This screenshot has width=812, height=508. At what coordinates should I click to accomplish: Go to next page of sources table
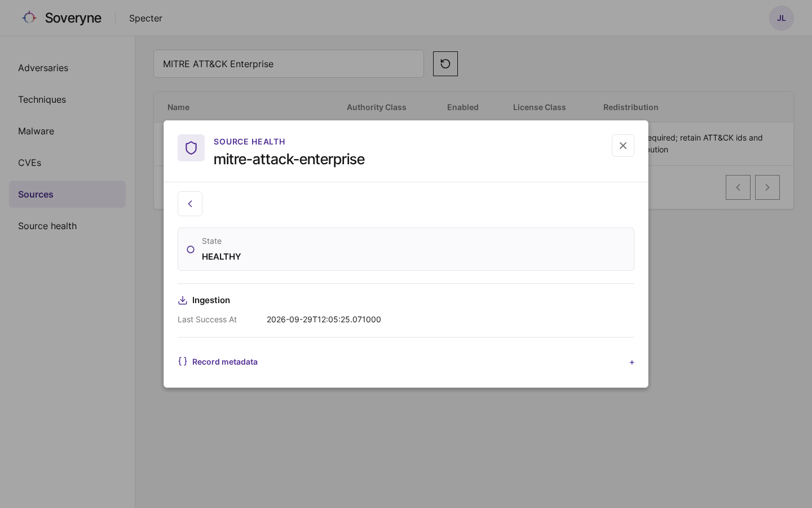click(767, 187)
